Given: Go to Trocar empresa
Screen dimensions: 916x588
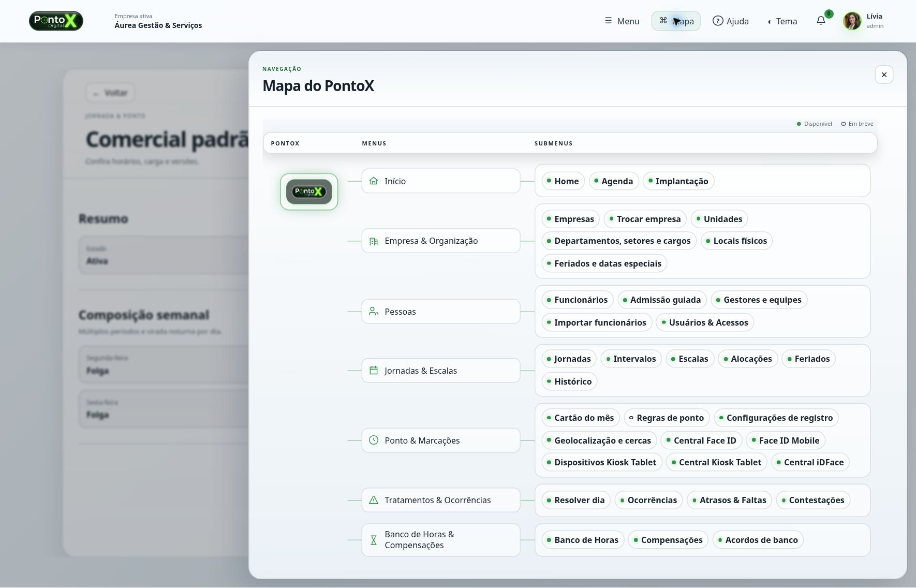Looking at the screenshot, I should pos(645,219).
